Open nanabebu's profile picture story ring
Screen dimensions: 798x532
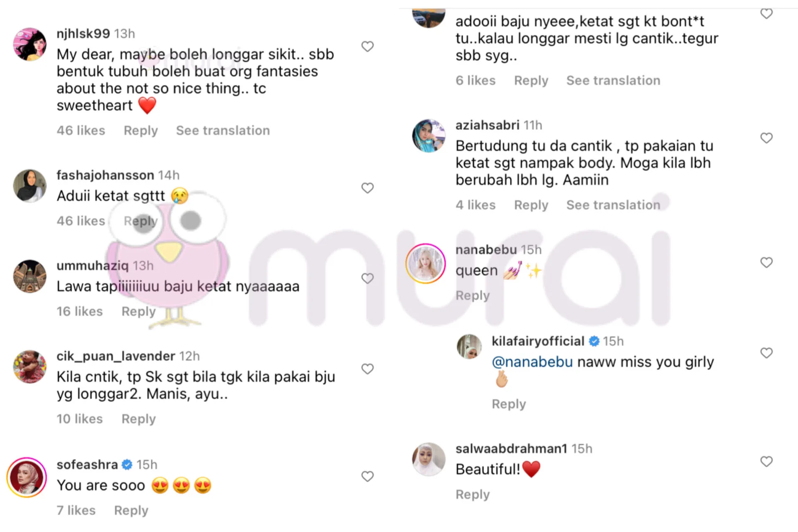pos(425,264)
